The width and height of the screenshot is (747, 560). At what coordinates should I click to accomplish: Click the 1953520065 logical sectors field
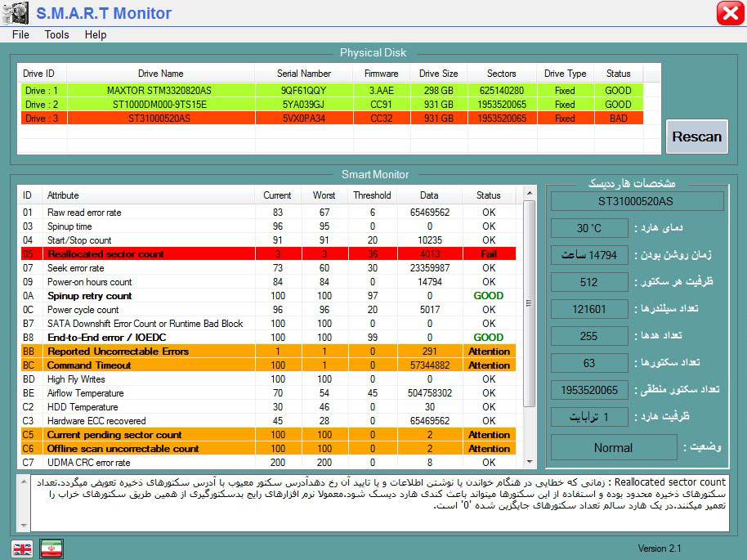[x=589, y=390]
